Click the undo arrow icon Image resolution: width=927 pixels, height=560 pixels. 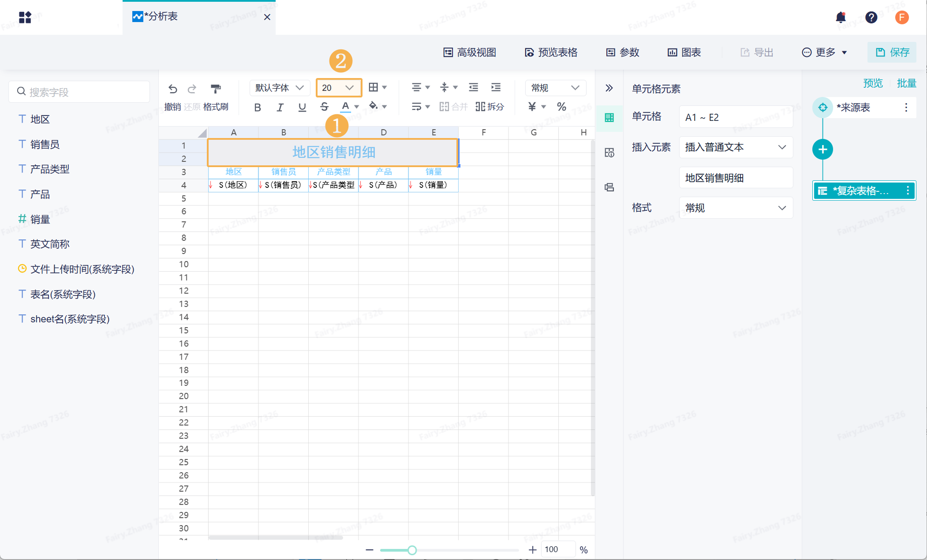click(x=173, y=89)
